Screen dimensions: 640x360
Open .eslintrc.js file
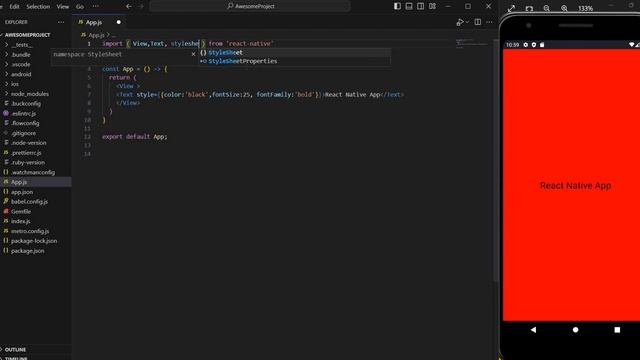point(24,113)
